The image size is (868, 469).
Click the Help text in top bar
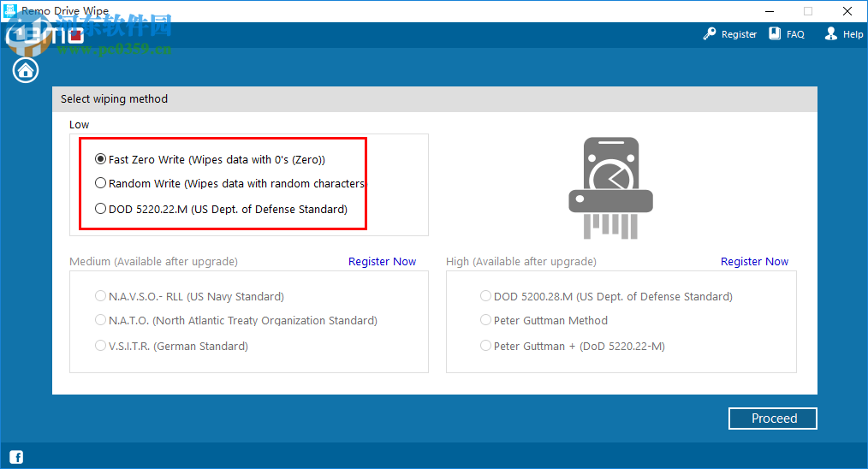pyautogui.click(x=853, y=34)
